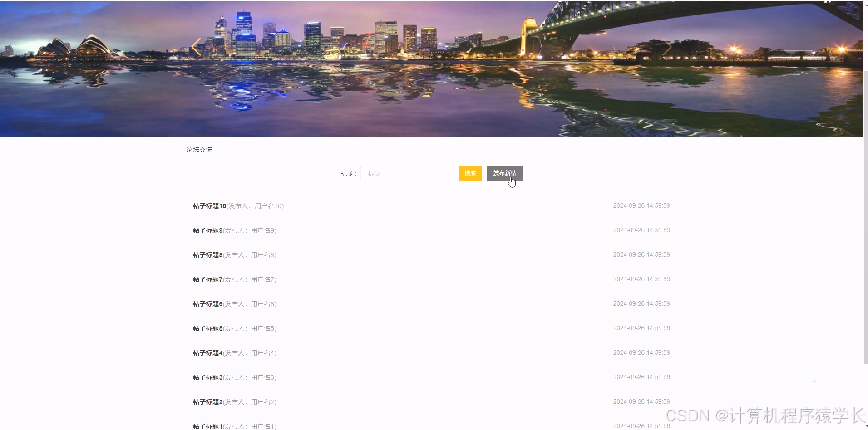Open the post 帖子标题1
Image resolution: width=868 pixels, height=430 pixels.
[x=207, y=426]
